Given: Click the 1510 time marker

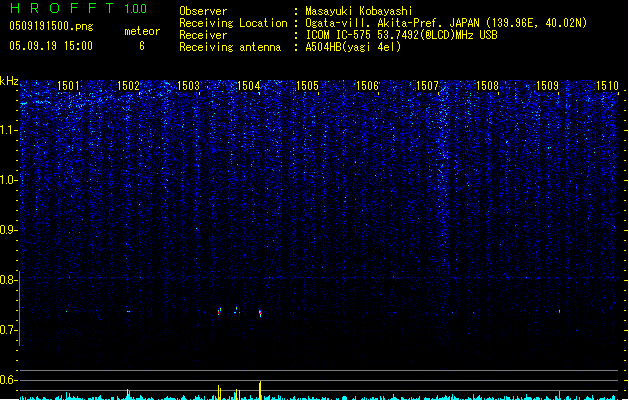Looking at the screenshot, I should 607,86.
